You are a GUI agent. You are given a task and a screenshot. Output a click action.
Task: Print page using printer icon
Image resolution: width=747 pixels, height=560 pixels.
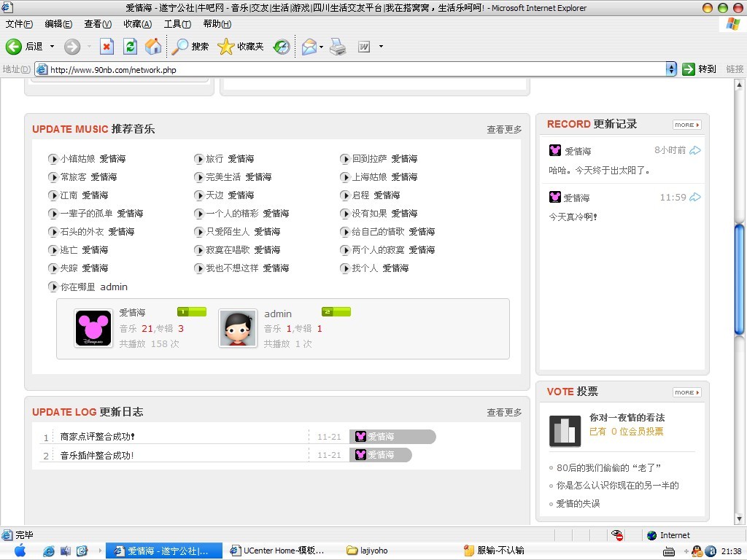338,46
